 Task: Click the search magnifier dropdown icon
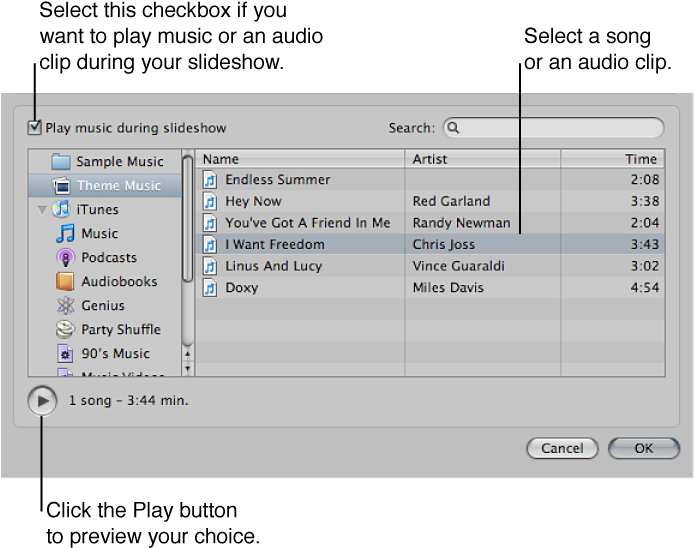tap(453, 128)
